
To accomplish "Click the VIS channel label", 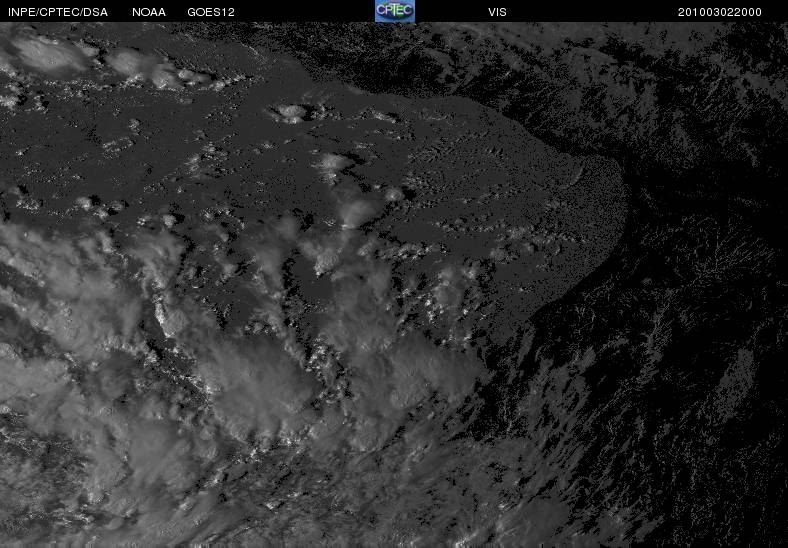I will tap(497, 12).
